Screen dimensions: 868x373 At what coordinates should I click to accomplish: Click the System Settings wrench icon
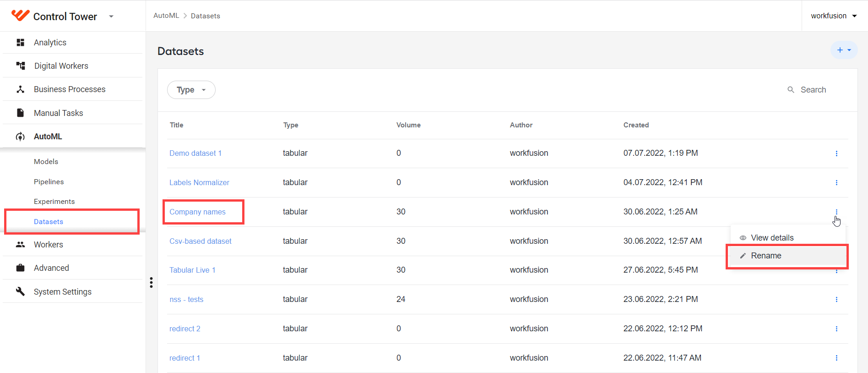(20, 291)
